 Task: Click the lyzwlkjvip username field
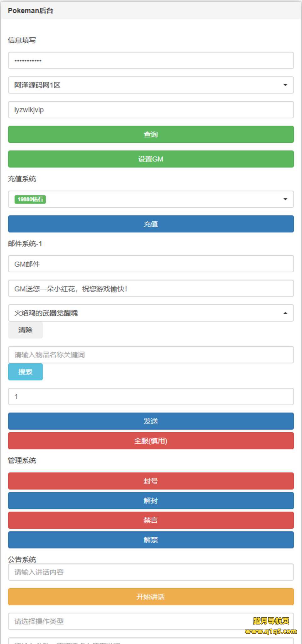click(x=151, y=110)
